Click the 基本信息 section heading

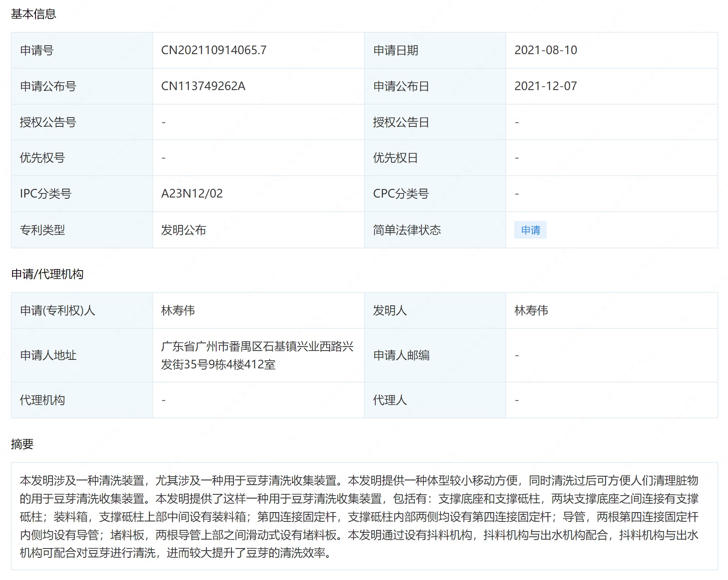pos(34,14)
